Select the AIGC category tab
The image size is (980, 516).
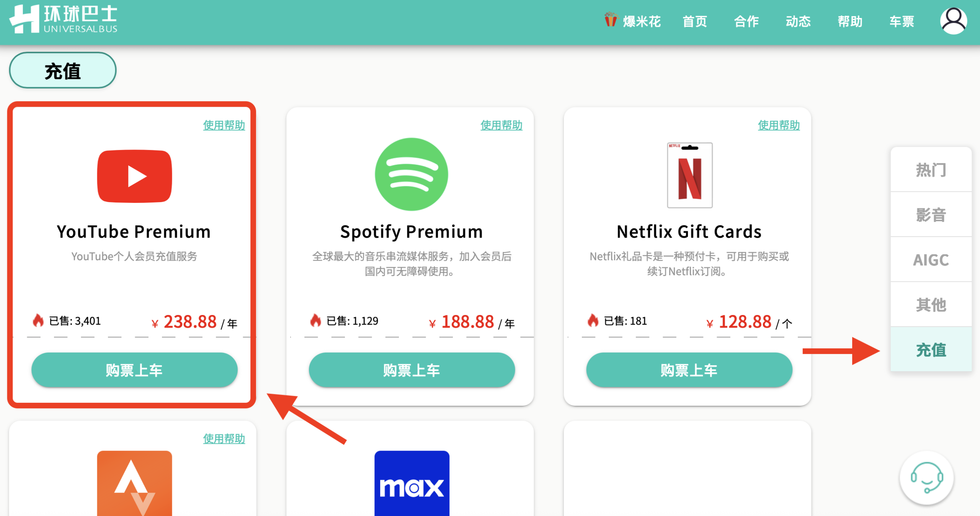pos(931,260)
